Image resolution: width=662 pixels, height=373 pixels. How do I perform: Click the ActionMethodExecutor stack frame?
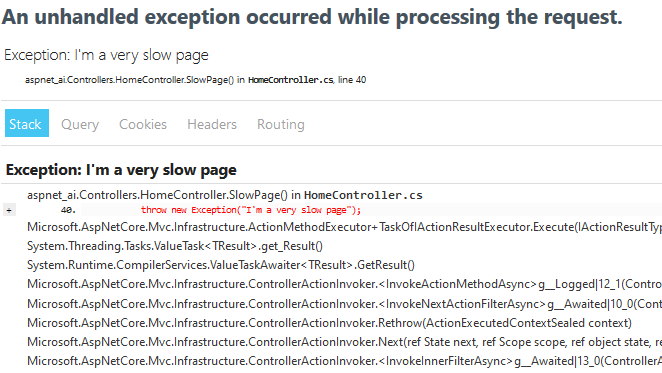point(344,227)
